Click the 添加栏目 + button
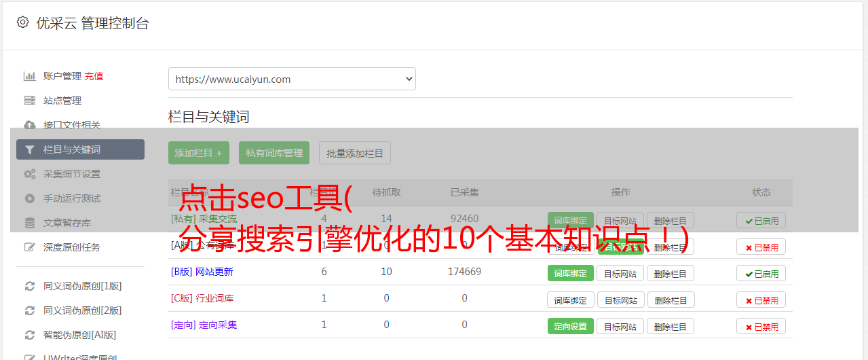Viewport: 868px width, 360px height. [x=199, y=153]
